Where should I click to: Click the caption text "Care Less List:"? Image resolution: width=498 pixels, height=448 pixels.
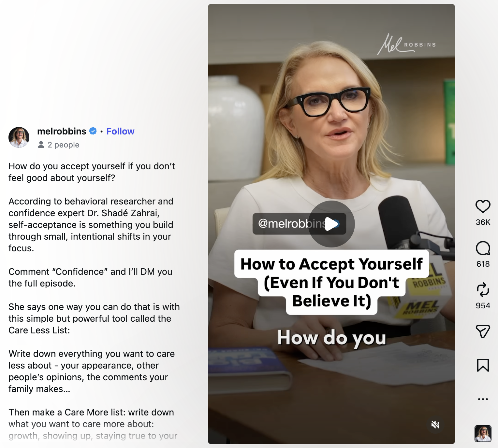(39, 330)
